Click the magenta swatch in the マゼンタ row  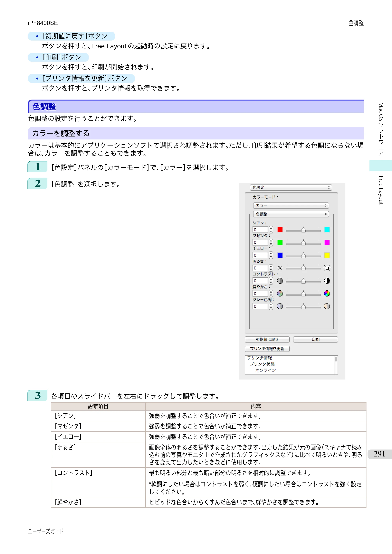(327, 242)
